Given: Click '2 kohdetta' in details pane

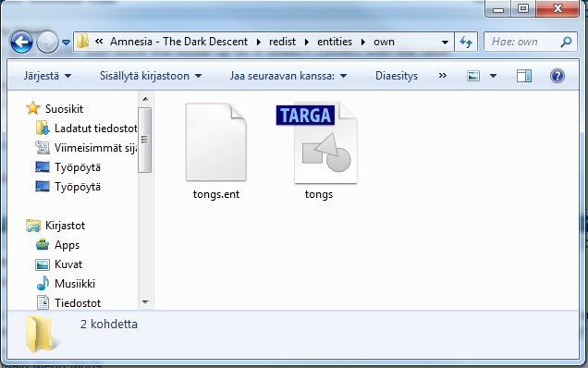Looking at the screenshot, I should click(109, 325).
